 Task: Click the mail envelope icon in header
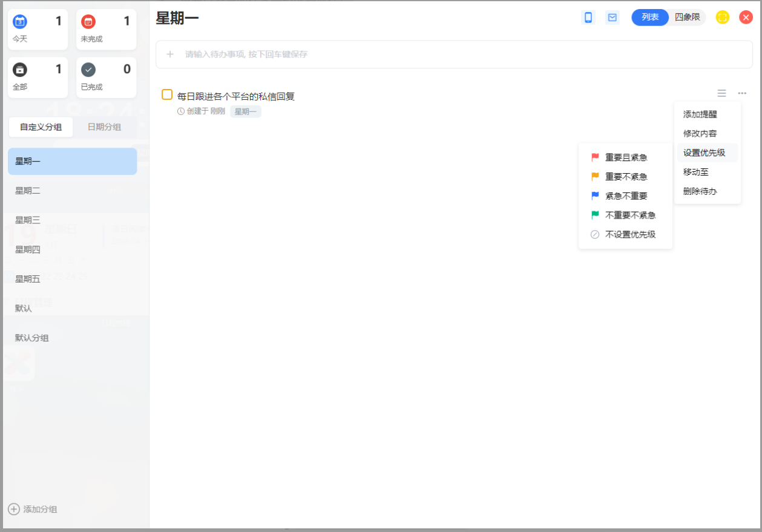[612, 18]
